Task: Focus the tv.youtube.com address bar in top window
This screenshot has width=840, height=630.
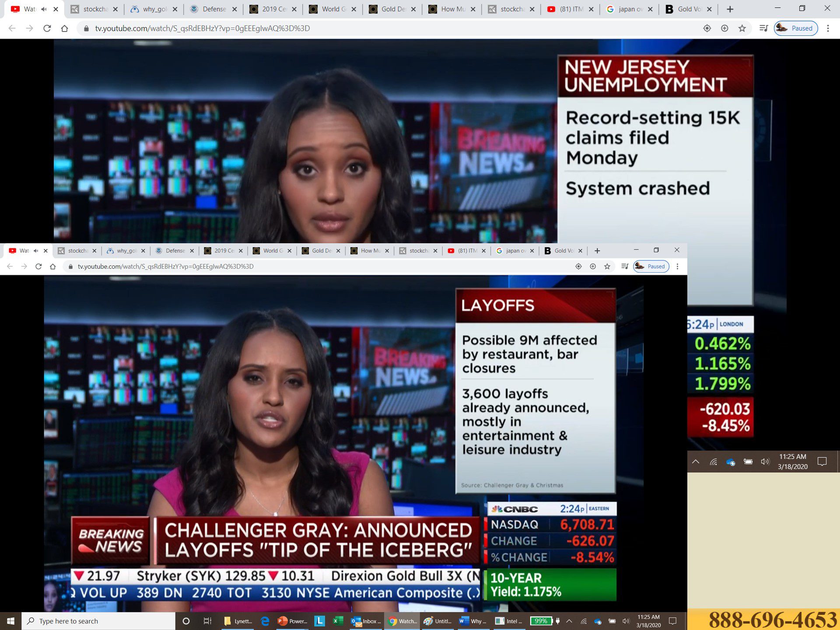Action: 394,28
